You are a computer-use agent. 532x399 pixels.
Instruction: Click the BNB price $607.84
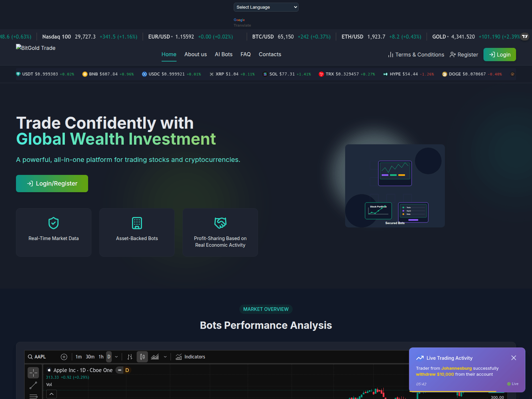108,74
